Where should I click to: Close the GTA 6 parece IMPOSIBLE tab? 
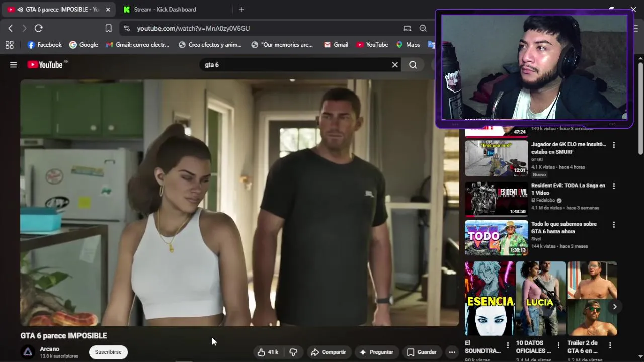click(x=108, y=9)
